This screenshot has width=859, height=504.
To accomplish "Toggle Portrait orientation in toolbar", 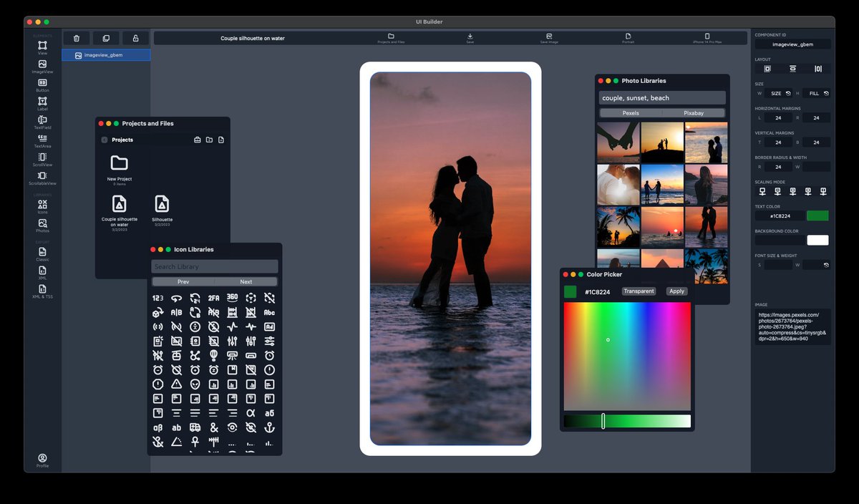I will pos(628,38).
